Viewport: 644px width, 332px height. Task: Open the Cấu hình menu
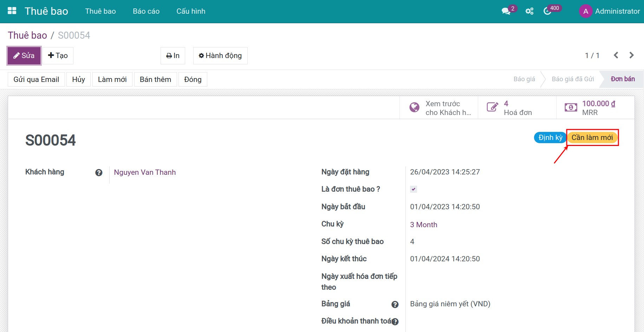(191, 11)
